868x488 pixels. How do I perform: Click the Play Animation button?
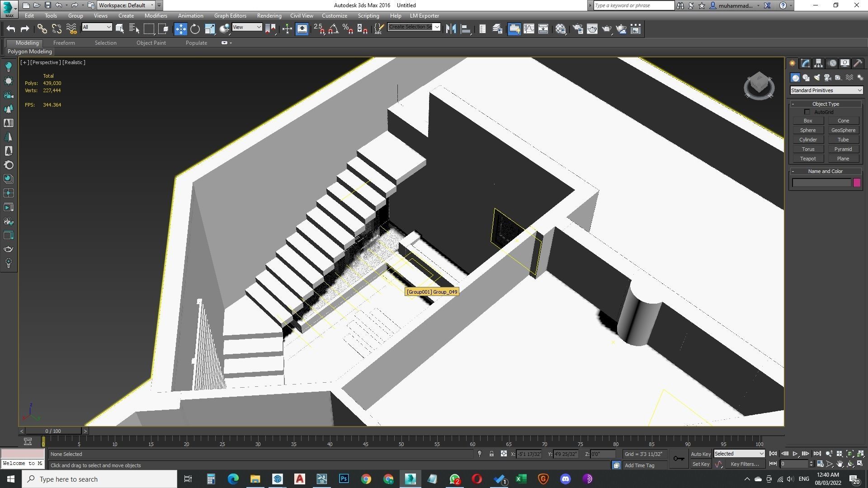point(795,454)
